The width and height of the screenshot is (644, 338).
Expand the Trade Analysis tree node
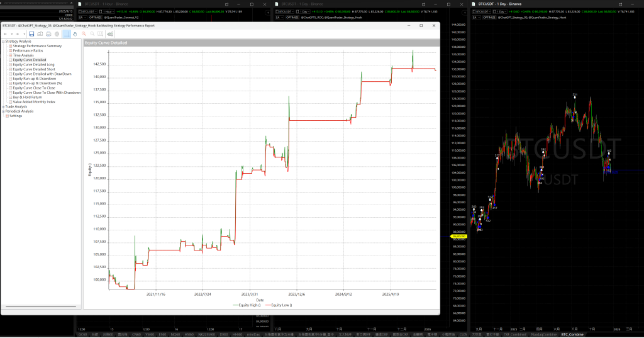pos(3,106)
